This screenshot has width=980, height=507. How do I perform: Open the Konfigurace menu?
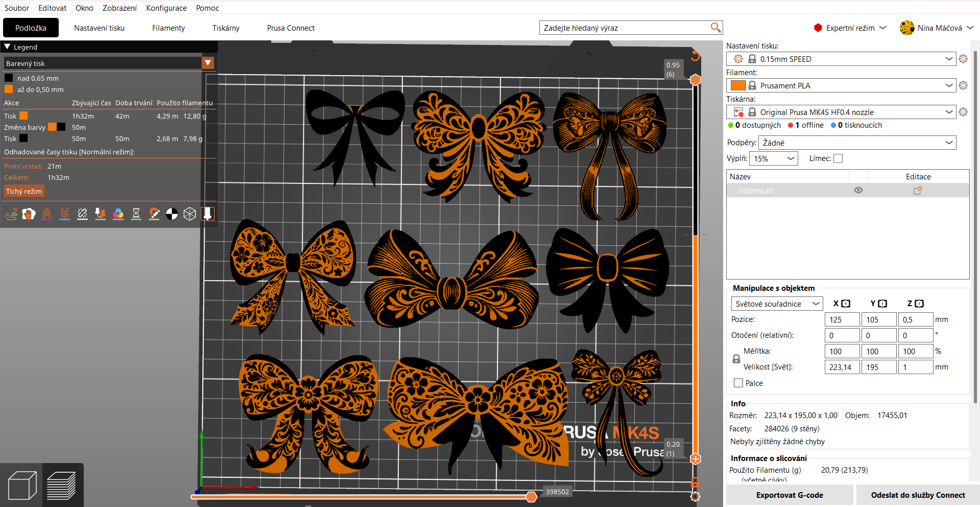point(166,8)
